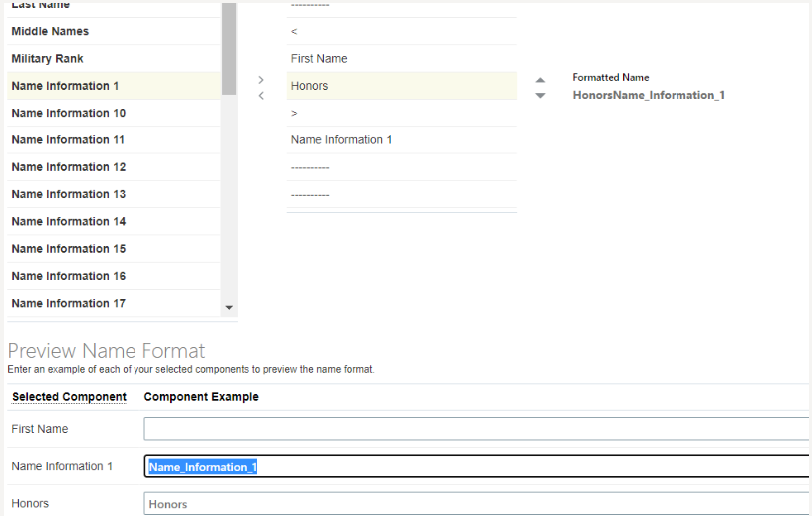812x516 pixels.
Task: Select Name Information 12 in the list
Action: pyautogui.click(x=114, y=167)
